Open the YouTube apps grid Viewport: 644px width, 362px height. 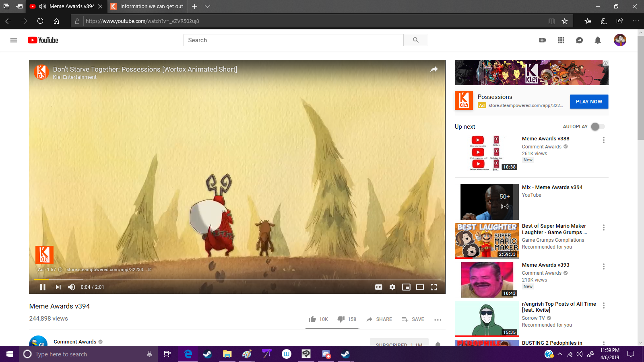click(561, 40)
